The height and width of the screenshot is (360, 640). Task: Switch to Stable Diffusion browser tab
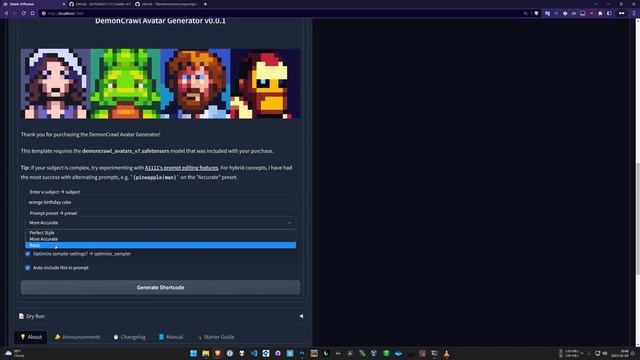[33, 4]
